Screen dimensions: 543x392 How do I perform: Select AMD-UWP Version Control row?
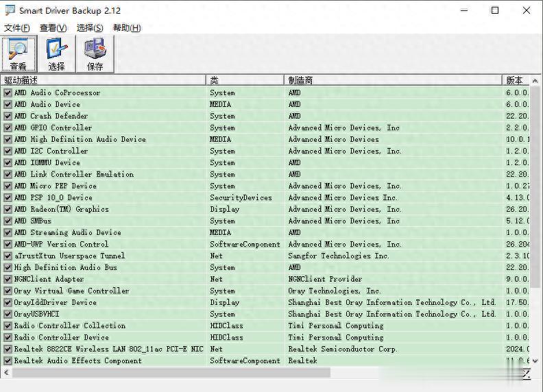[x=265, y=244]
